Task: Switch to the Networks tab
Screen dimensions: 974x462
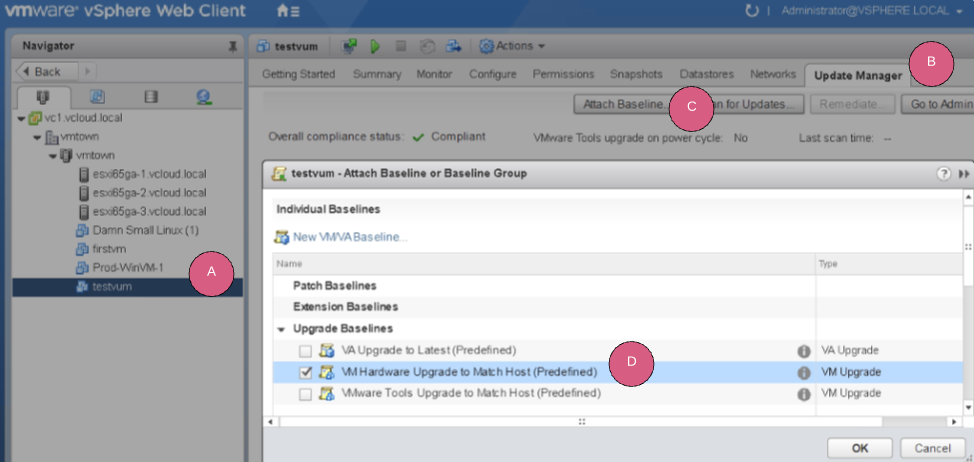Action: pos(773,74)
